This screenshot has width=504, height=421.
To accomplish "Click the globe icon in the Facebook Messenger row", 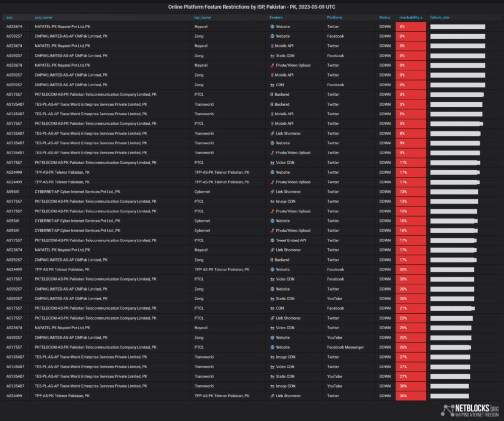I will pos(272,347).
